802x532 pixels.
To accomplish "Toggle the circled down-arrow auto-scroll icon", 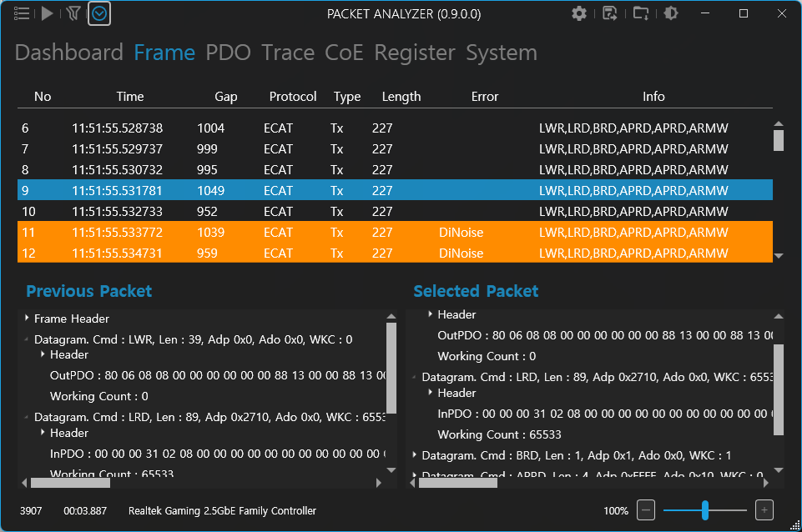I will [x=99, y=13].
